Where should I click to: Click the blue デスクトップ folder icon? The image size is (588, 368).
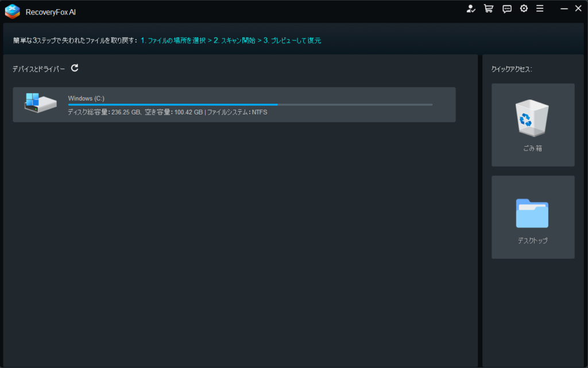[x=532, y=213]
